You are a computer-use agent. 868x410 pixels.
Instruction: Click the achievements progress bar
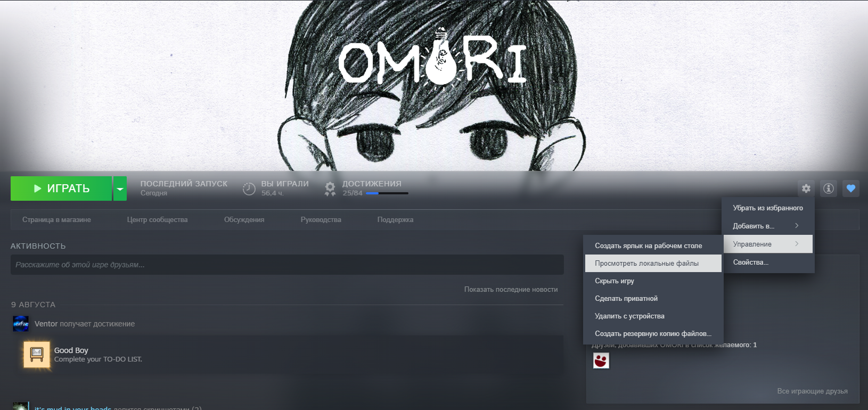pos(387,193)
